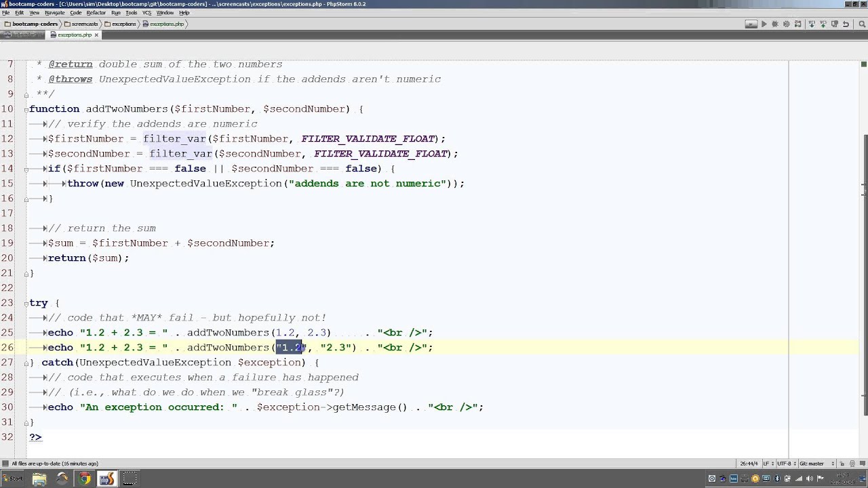Viewport: 868px width, 488px height.
Task: Select exceptions.php breadcrumb in navigation bar
Action: 163,24
